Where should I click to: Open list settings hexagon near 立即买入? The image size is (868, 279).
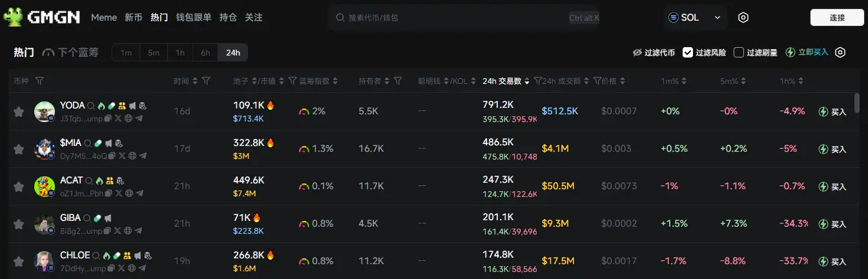pyautogui.click(x=840, y=52)
